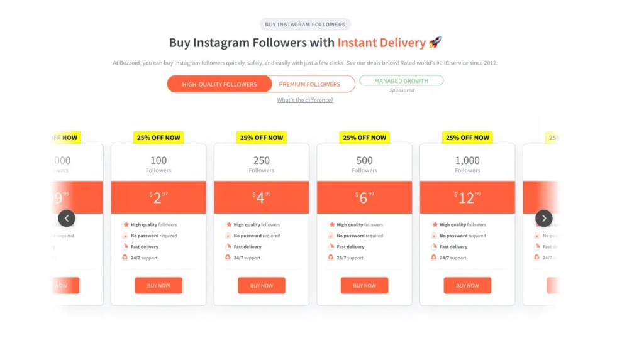Click fast delivery icon in 500 Followers card

pos(331,246)
